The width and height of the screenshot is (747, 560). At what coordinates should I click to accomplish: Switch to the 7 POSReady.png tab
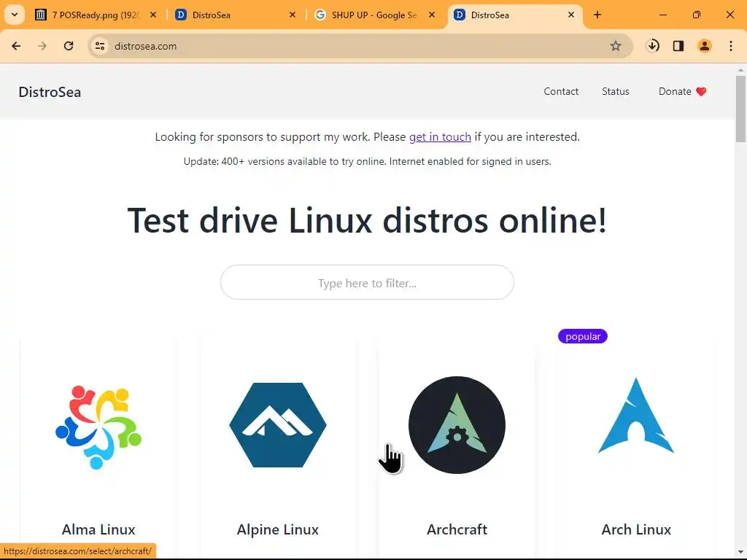(x=96, y=15)
